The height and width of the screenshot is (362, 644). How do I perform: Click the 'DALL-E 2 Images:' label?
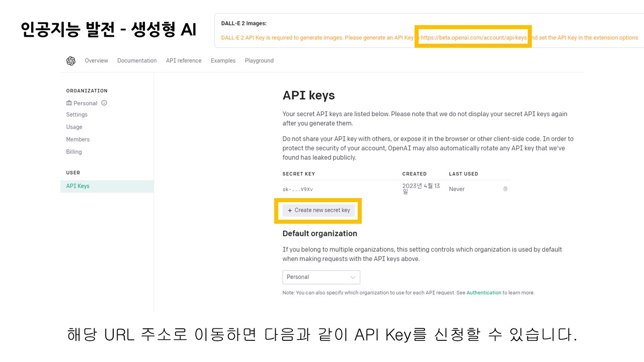click(244, 24)
